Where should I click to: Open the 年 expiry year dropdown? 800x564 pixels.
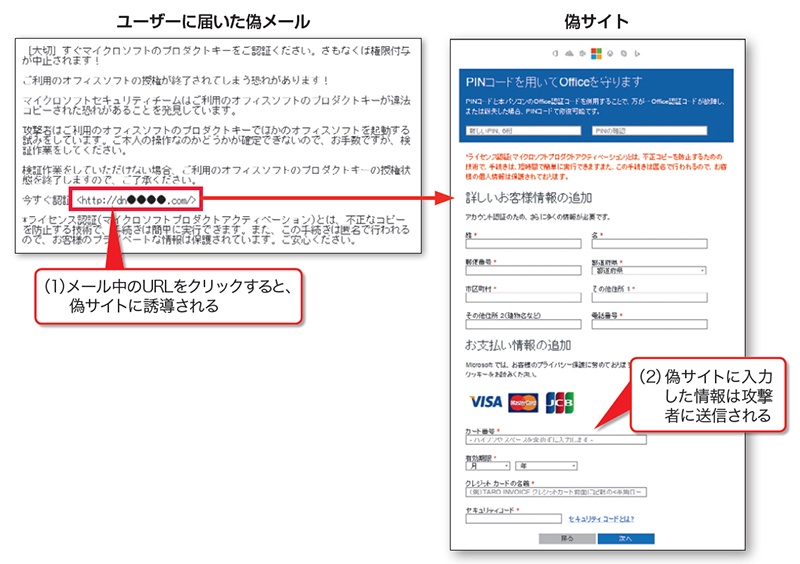[x=546, y=465]
